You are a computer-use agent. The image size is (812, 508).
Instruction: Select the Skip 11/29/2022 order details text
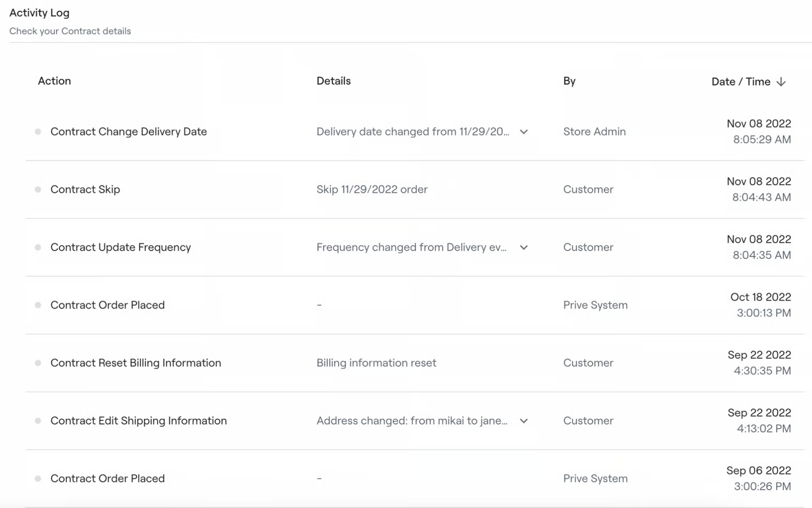tap(372, 189)
